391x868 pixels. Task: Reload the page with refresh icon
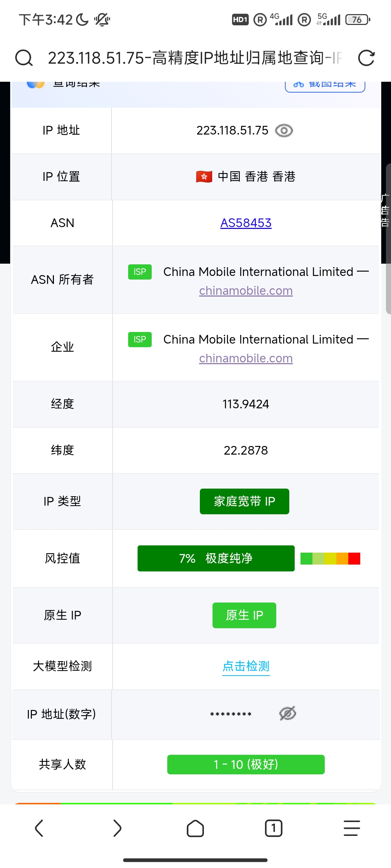coord(366,58)
